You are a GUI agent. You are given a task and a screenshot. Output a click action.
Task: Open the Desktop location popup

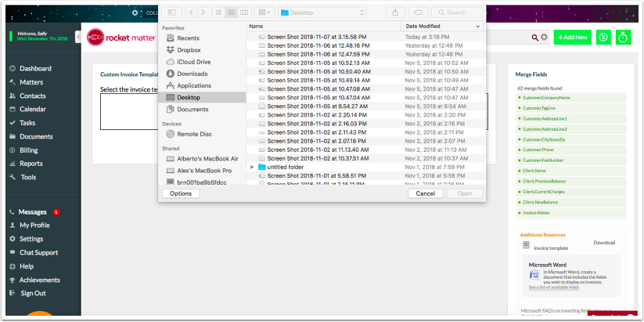click(322, 13)
